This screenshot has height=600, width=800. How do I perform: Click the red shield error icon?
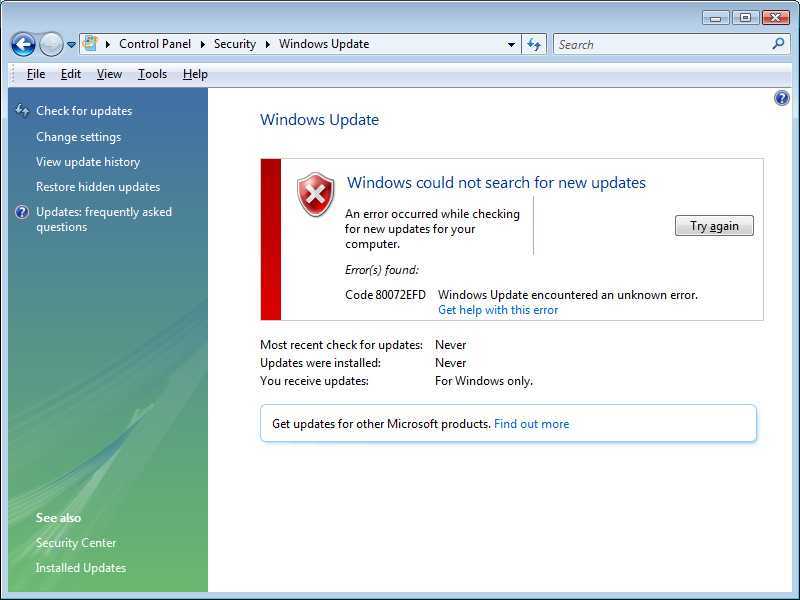point(316,194)
